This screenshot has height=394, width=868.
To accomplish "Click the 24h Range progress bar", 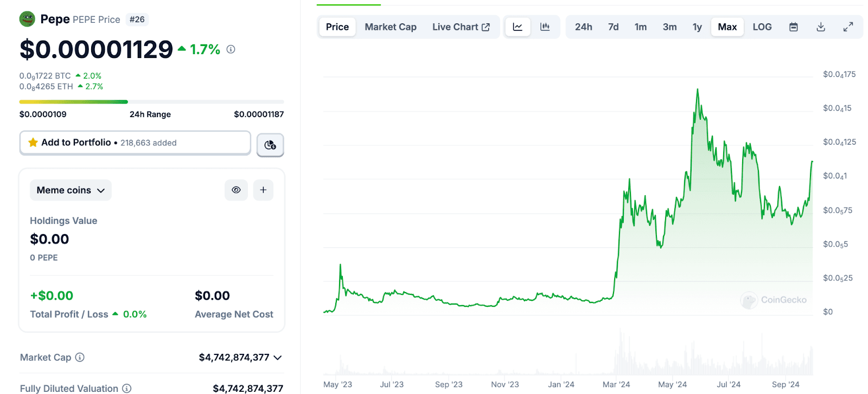I will (151, 102).
